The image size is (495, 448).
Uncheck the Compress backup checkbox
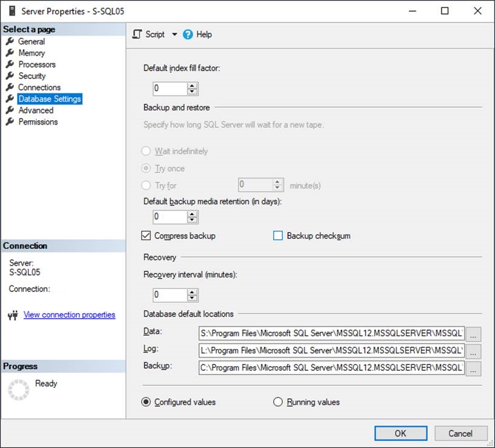pyautogui.click(x=146, y=236)
